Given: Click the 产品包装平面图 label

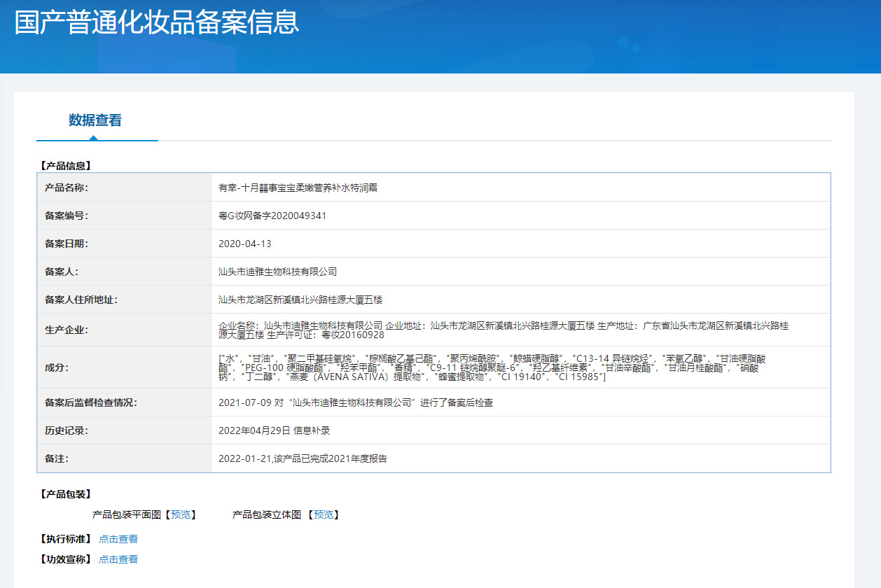Looking at the screenshot, I should pyautogui.click(x=127, y=514).
